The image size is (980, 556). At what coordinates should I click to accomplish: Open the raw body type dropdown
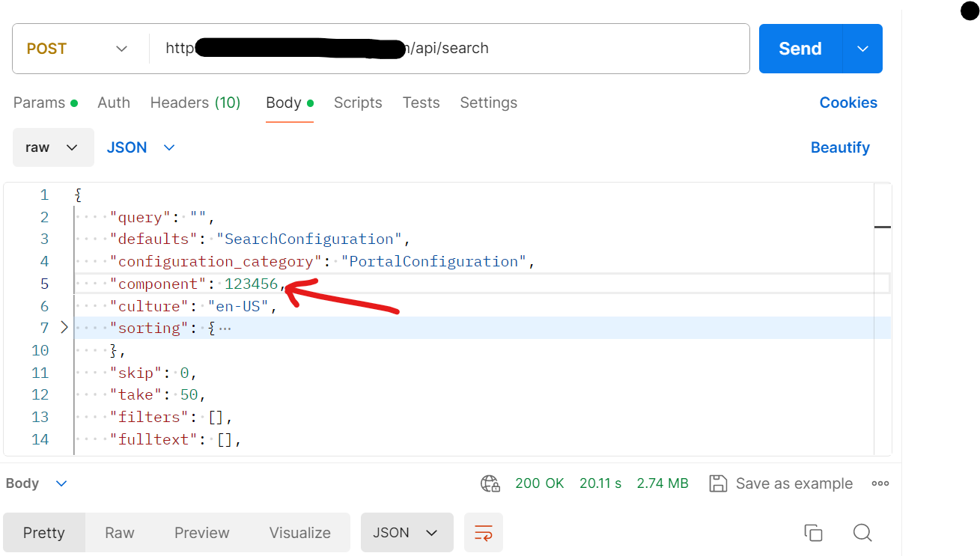click(x=53, y=147)
